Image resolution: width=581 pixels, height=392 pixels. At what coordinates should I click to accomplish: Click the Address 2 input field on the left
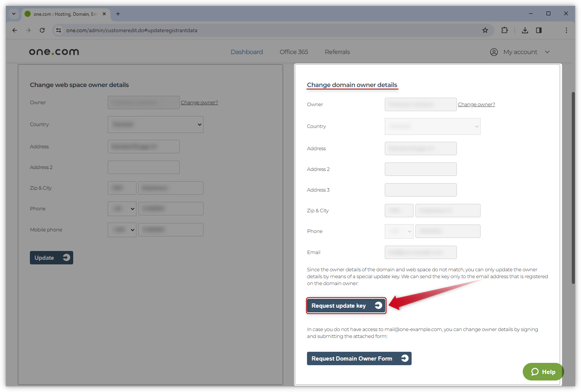143,167
